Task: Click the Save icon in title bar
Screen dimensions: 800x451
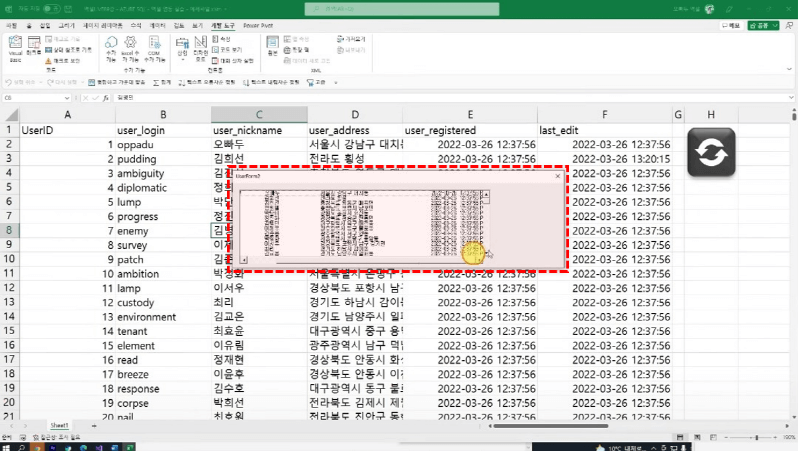Action: coord(68,9)
